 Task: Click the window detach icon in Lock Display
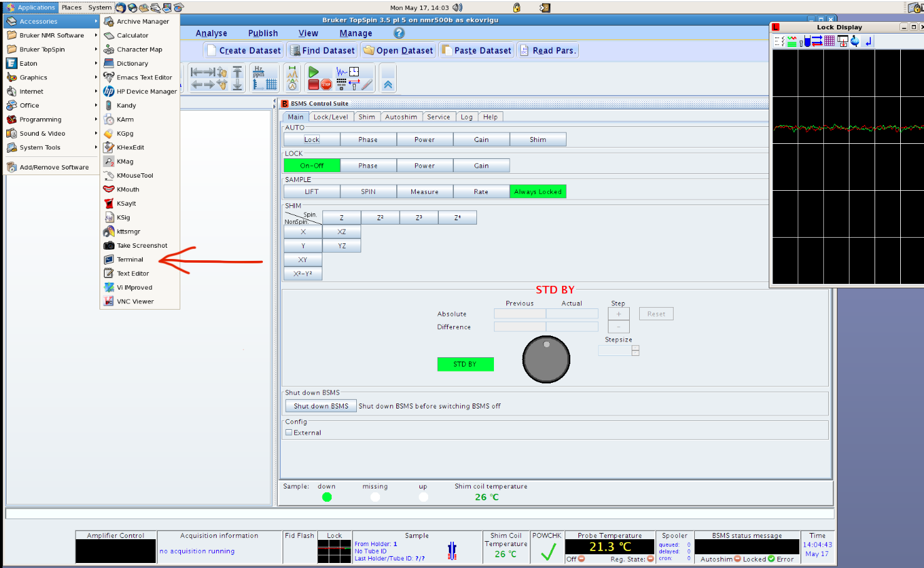point(843,41)
